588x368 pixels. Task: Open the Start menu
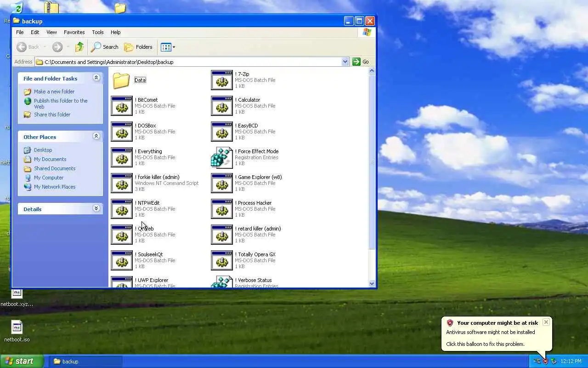point(22,361)
